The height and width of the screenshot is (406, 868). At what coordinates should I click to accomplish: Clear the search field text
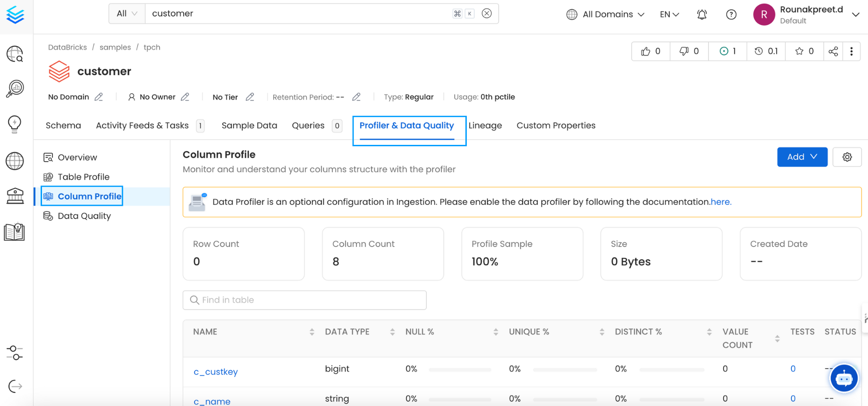[x=487, y=13]
